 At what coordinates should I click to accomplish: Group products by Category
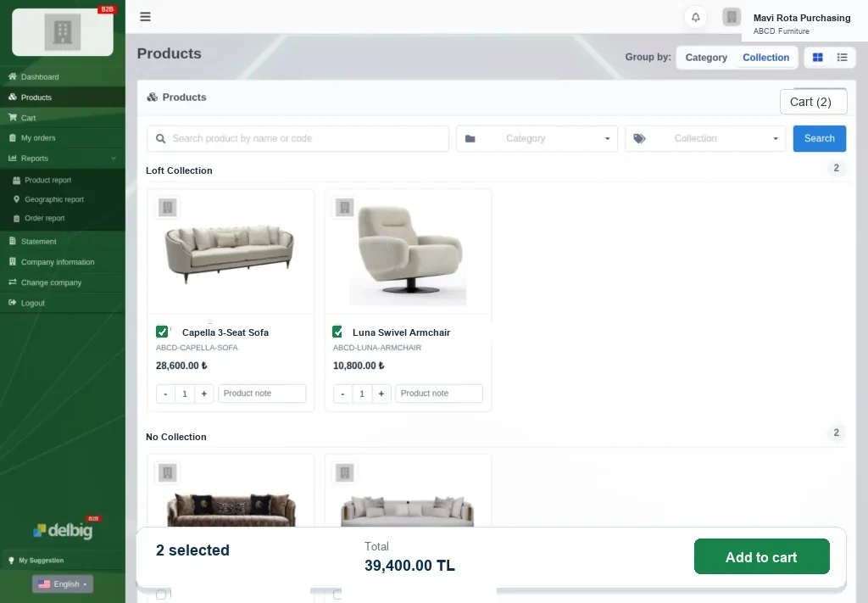point(706,58)
